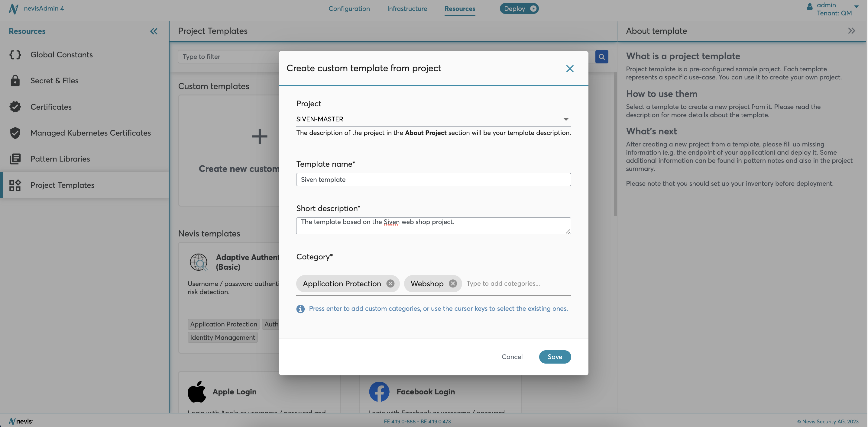Click the Pattern Libraries icon

15,159
